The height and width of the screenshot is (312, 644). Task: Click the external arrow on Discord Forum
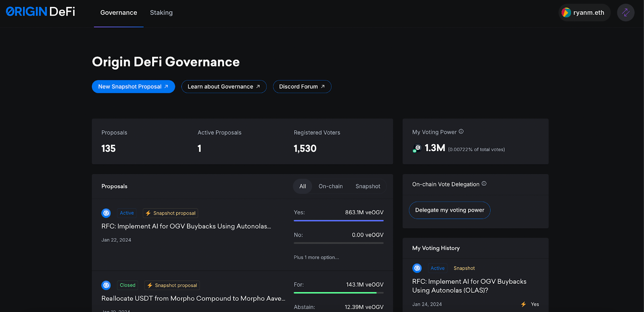point(323,86)
